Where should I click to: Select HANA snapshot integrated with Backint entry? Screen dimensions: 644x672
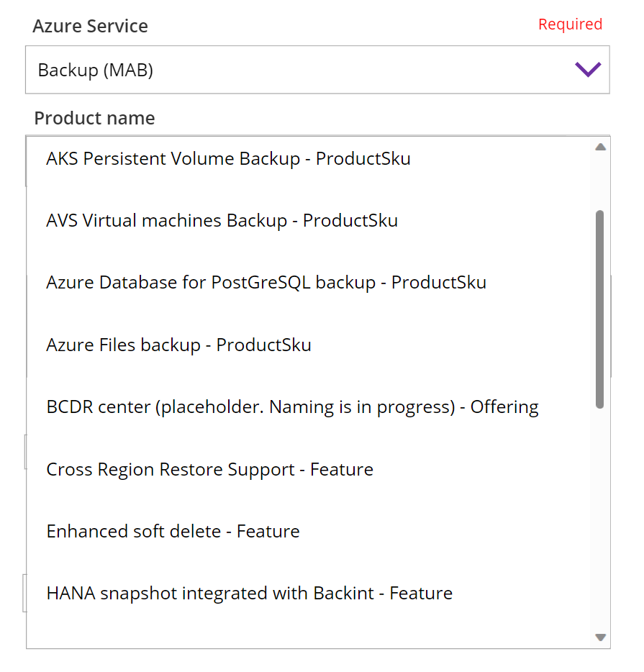[249, 594]
